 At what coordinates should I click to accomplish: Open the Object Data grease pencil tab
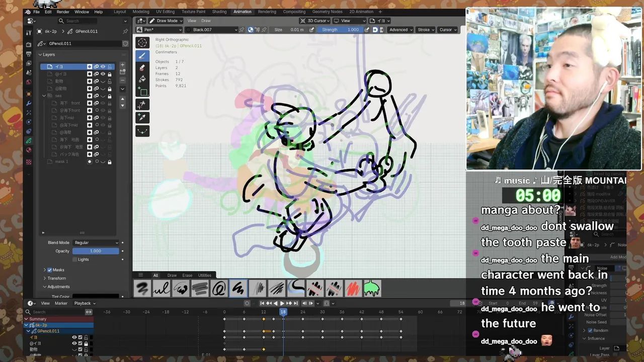(x=29, y=140)
